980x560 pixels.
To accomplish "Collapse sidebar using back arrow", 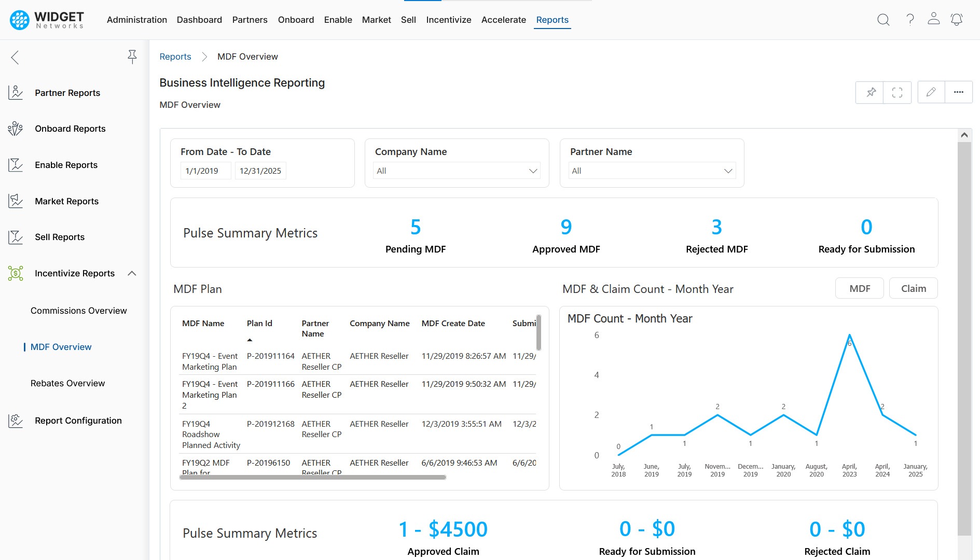I will click(x=15, y=58).
